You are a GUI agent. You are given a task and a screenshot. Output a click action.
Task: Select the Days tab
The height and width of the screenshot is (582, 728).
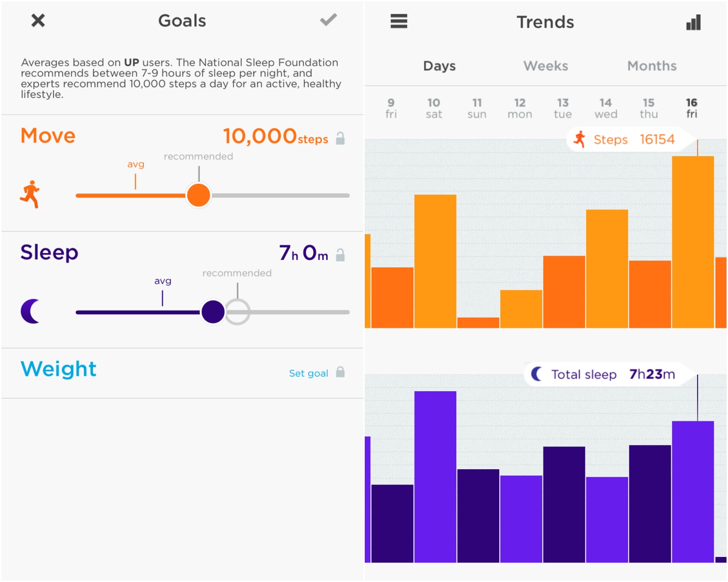[x=439, y=66]
